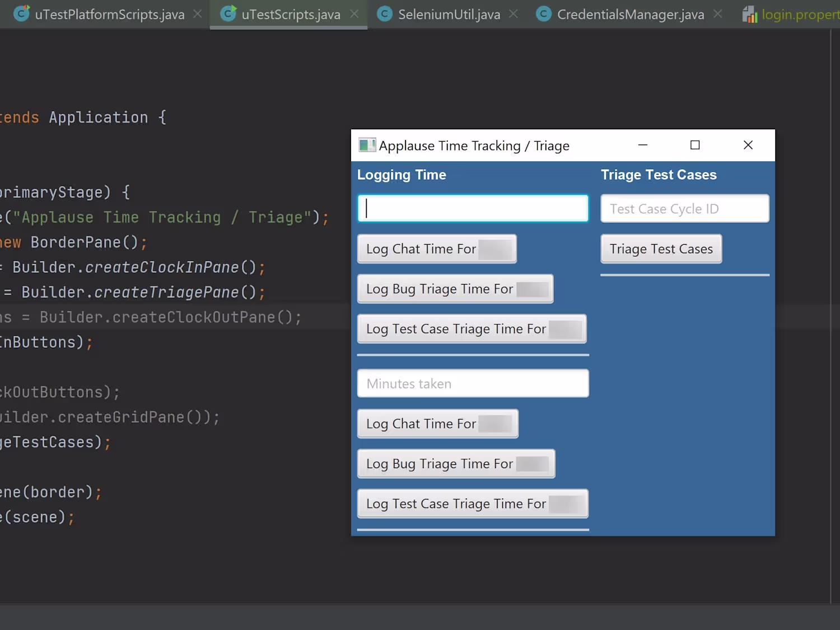Go to the CredentialsManager.java tab

631,15
